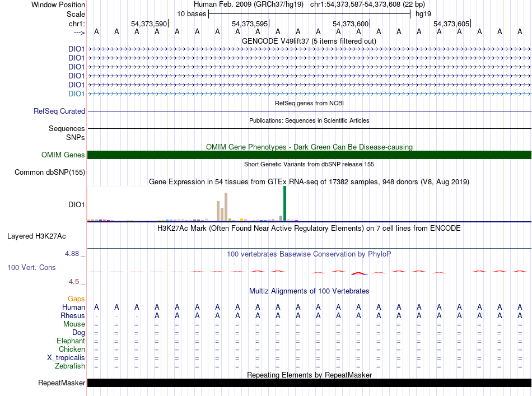Click the 54,373,600 ruler position marker
This screenshot has height=396, width=532.
[351, 24]
